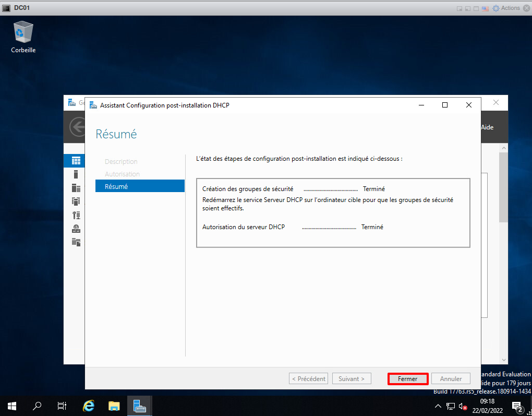
Task: Select the AD DS role icon in sidebar
Action: tap(76, 201)
